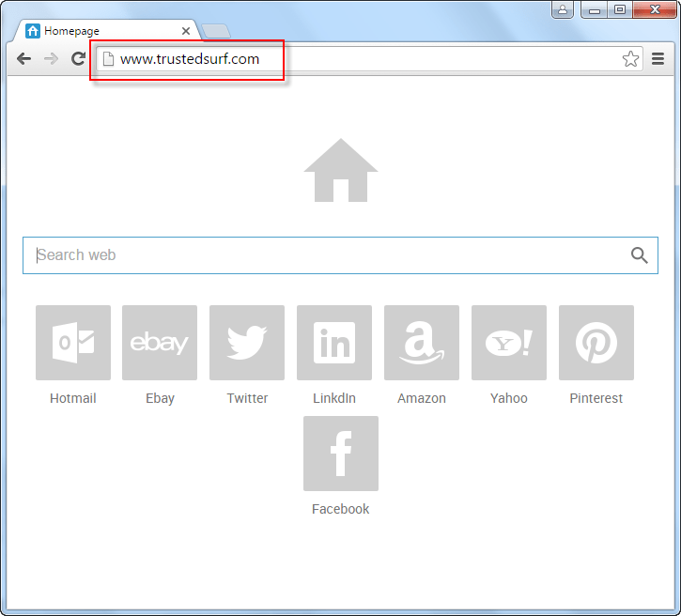
Task: Reload the page with refresh icon
Action: coord(78,58)
